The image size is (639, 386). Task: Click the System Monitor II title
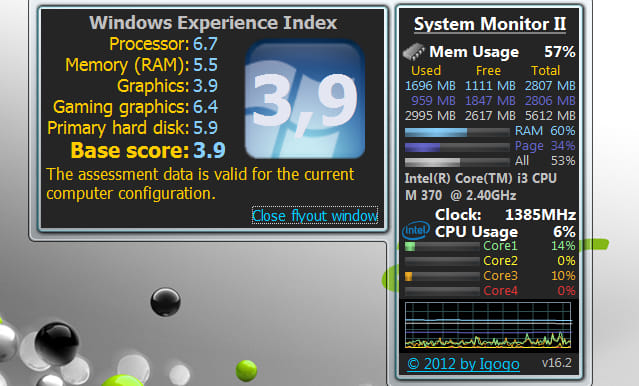pyautogui.click(x=490, y=24)
